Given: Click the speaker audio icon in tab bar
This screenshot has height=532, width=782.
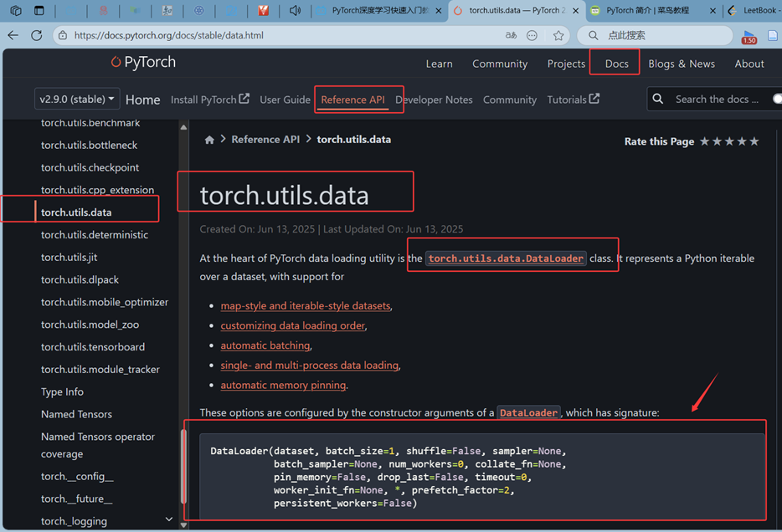Looking at the screenshot, I should tap(295, 11).
